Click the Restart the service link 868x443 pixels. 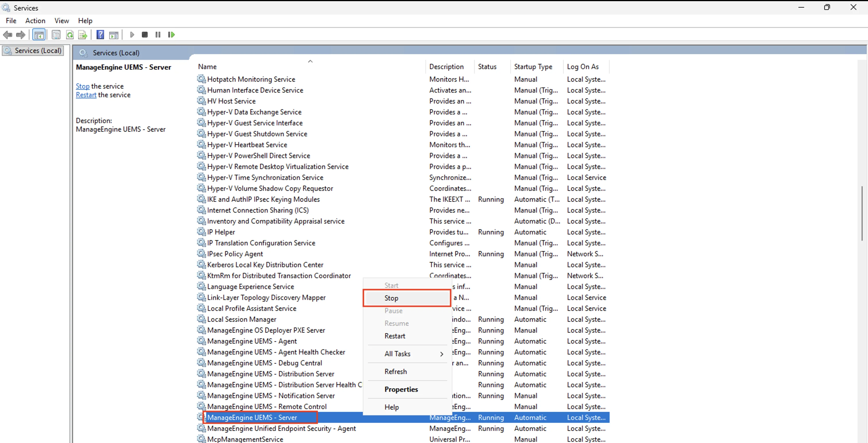point(86,95)
